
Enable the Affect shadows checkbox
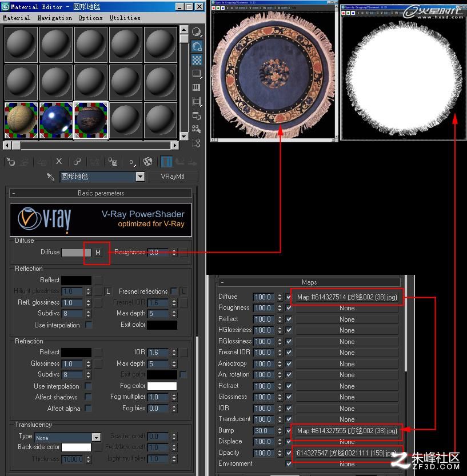(89, 397)
